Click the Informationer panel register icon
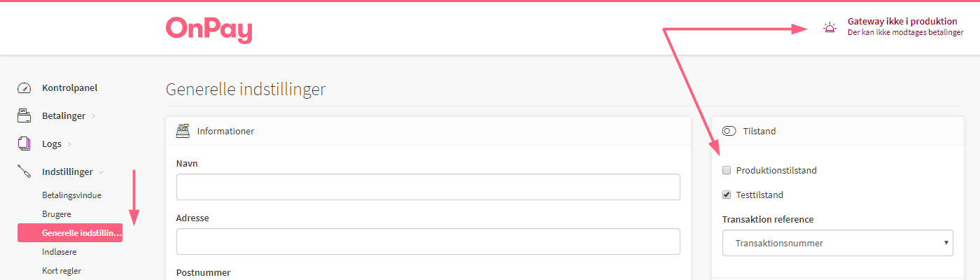Image resolution: width=980 pixels, height=280 pixels. (183, 131)
